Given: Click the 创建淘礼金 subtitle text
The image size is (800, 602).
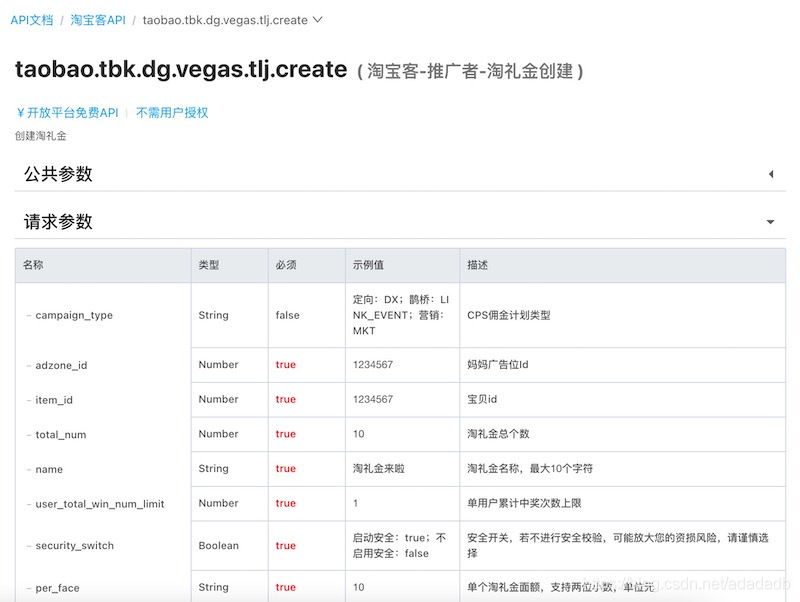Looking at the screenshot, I should [41, 136].
